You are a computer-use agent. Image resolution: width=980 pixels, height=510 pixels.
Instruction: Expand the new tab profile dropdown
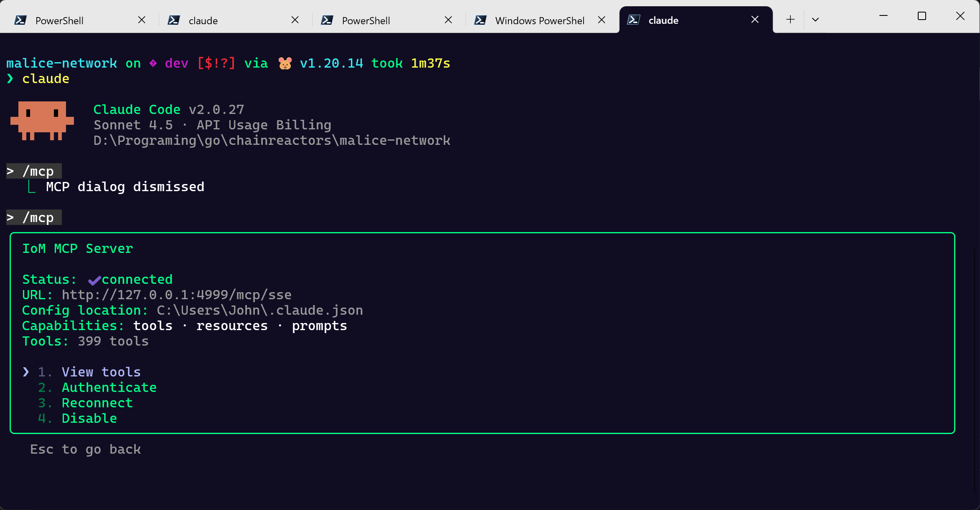[x=815, y=20]
